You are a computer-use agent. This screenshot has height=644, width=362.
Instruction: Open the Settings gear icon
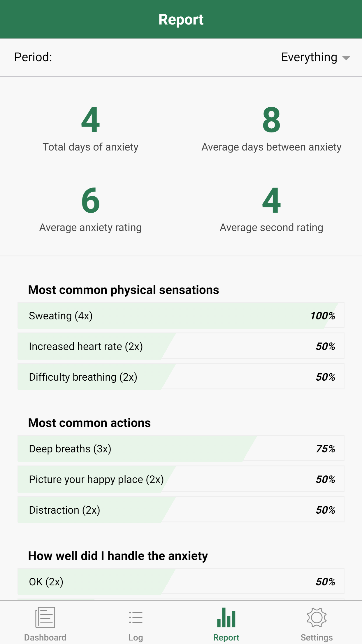tap(317, 617)
